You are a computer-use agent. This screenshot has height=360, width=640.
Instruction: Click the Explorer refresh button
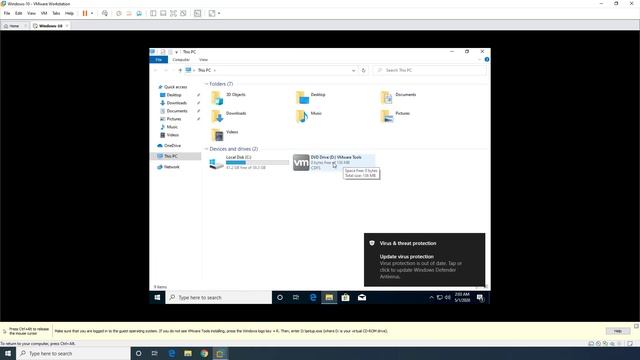point(363,70)
